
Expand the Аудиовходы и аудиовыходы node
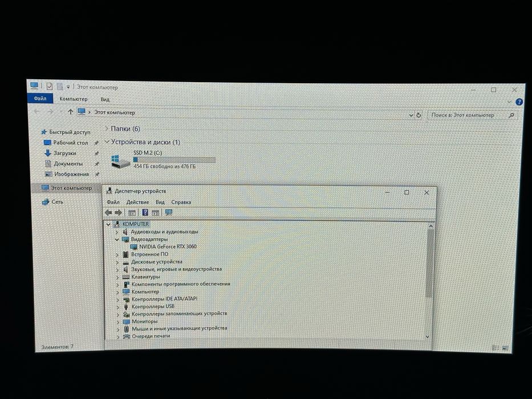117,232
